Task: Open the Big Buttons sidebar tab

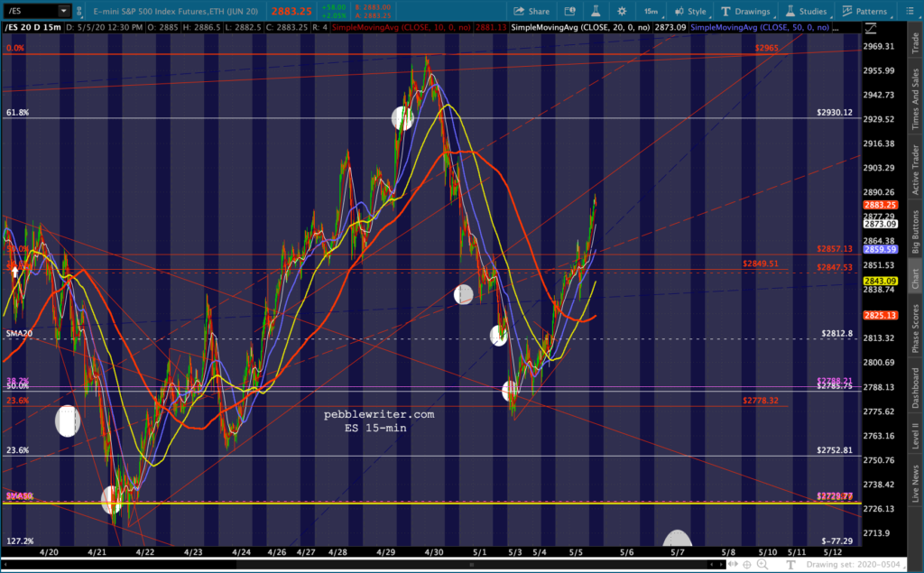Action: (915, 232)
